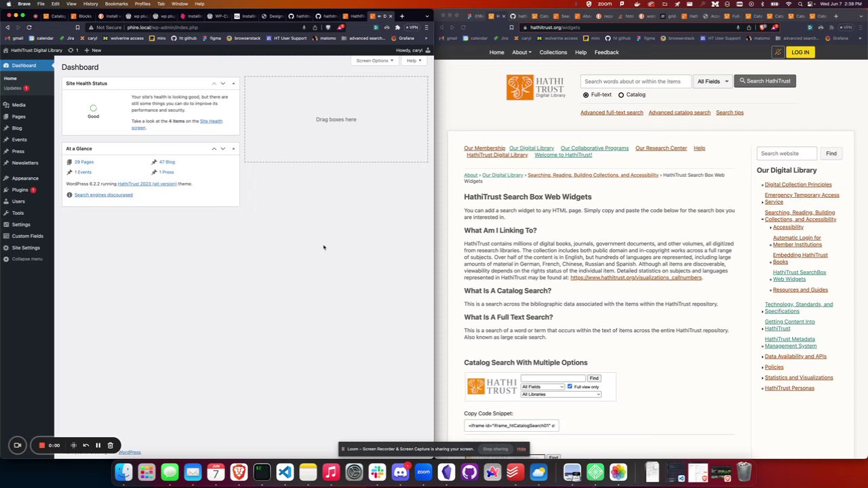The height and width of the screenshot is (488, 868).
Task: Hide the Loom screen sharing banner
Action: pos(521,449)
